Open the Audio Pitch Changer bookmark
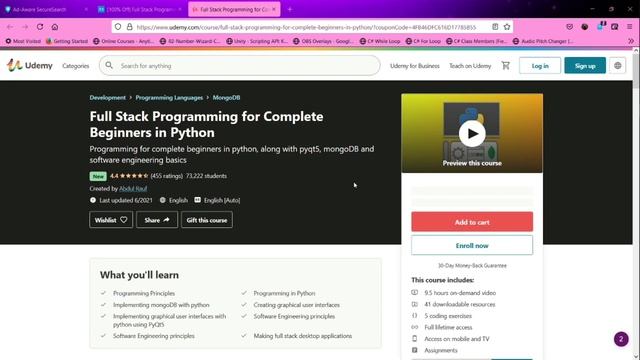 (x=543, y=41)
